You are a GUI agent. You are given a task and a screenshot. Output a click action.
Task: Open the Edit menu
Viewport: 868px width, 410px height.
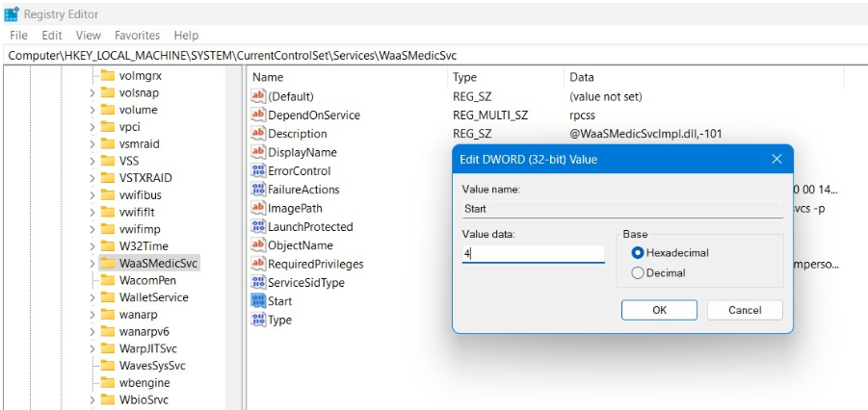point(51,36)
